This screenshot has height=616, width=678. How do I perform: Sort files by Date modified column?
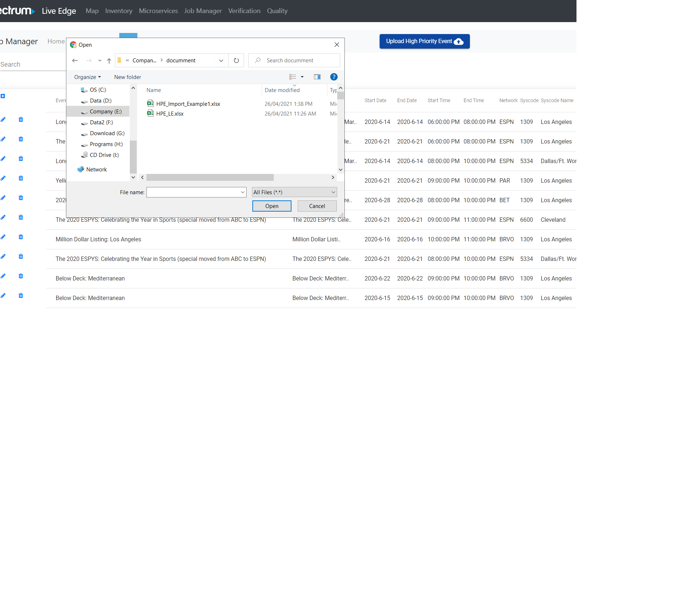point(282,90)
